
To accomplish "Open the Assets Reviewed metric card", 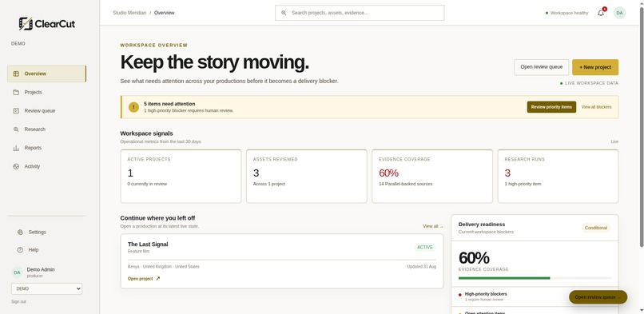I will (x=306, y=176).
